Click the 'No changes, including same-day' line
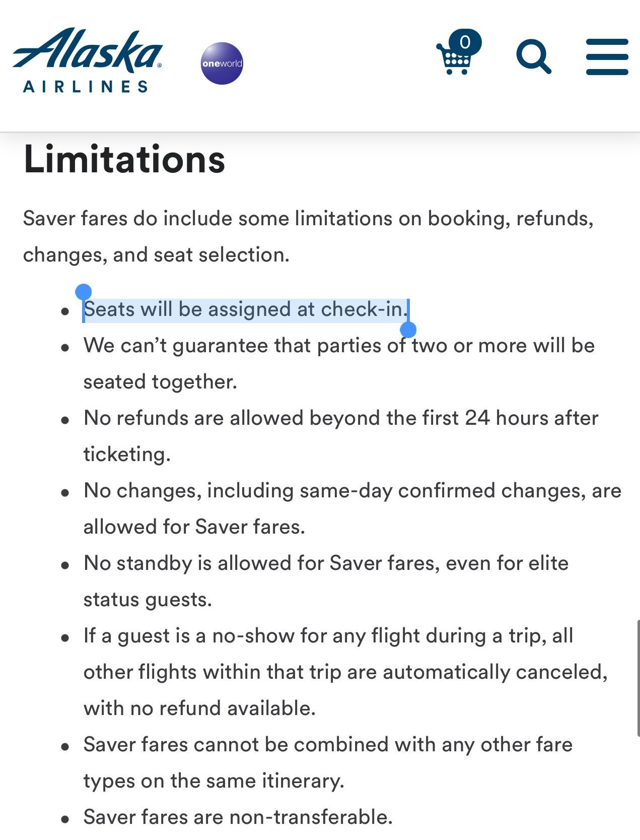 point(352,491)
